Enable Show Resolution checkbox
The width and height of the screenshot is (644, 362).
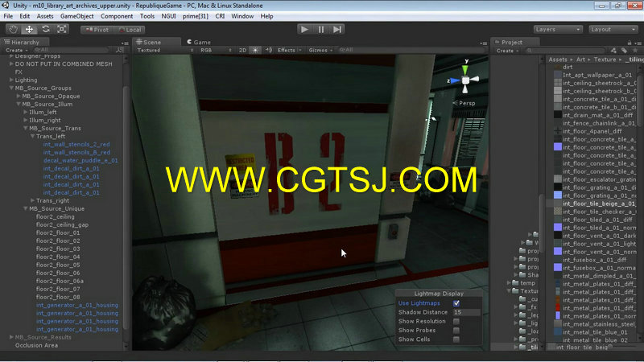click(456, 321)
